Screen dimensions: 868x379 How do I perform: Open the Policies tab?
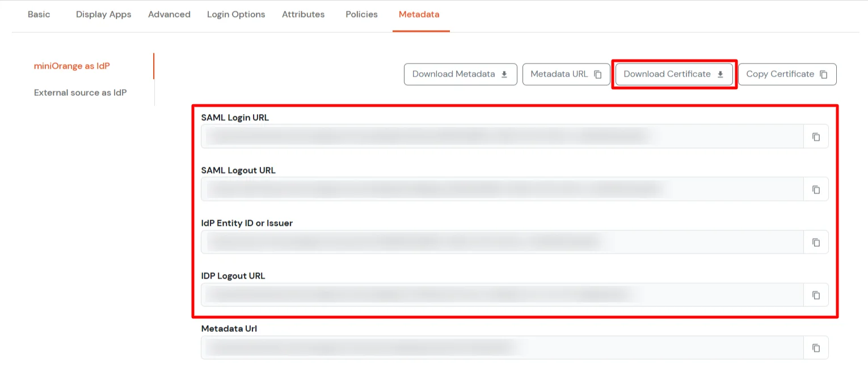361,14
